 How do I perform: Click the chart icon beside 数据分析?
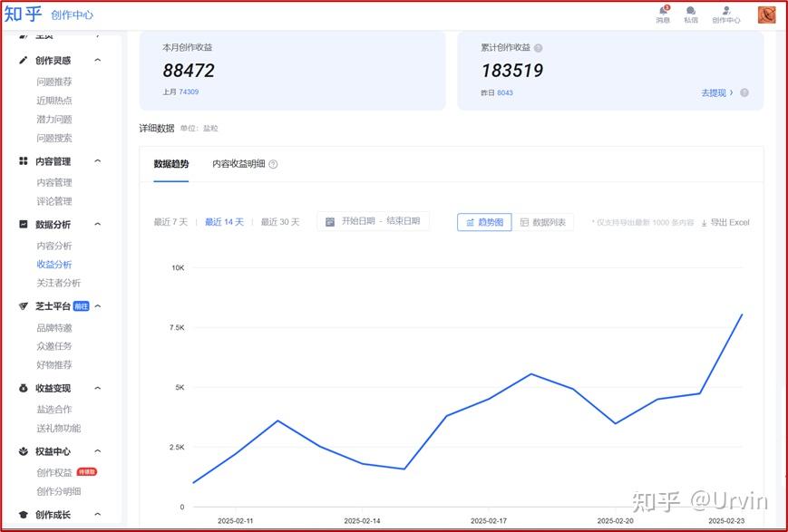(x=23, y=224)
